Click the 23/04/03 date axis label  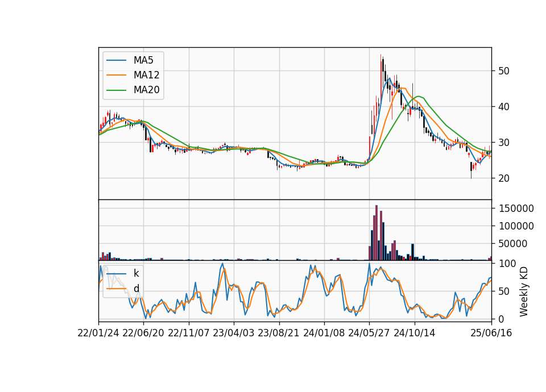pos(234,333)
